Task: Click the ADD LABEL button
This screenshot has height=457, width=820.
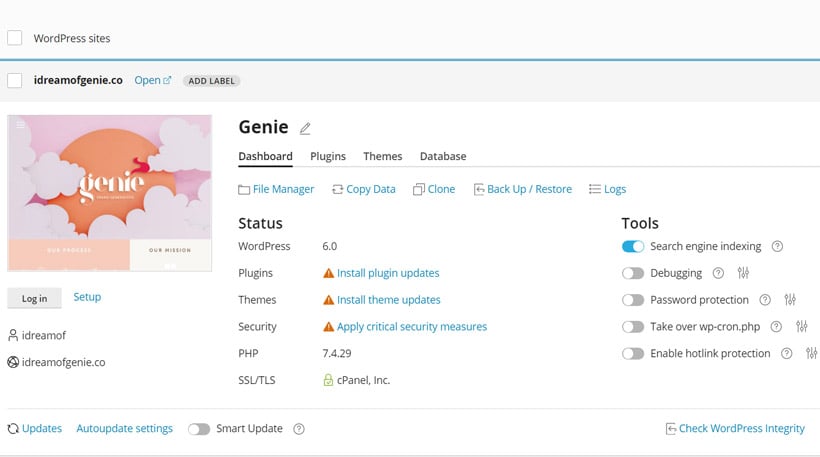Action: pos(211,81)
